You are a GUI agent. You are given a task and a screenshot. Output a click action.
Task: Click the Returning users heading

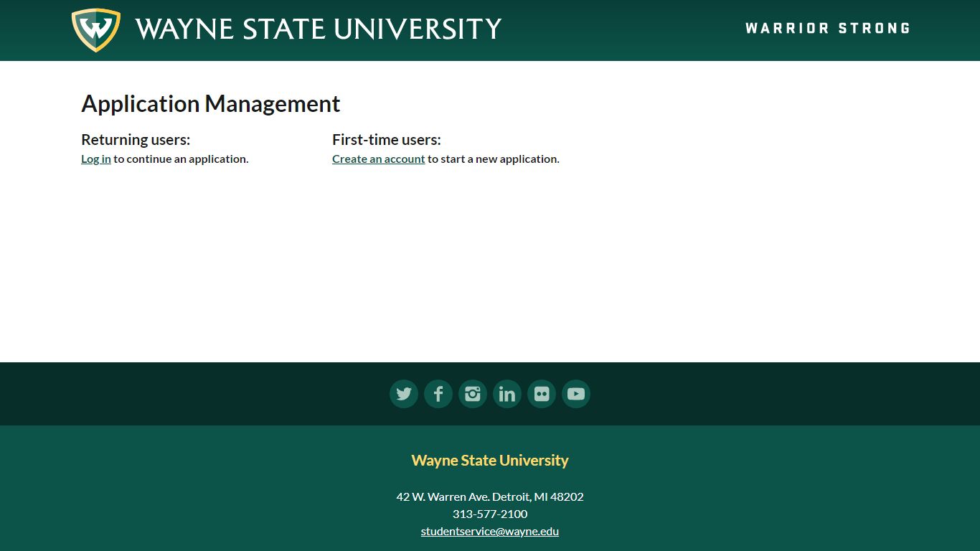pos(136,139)
